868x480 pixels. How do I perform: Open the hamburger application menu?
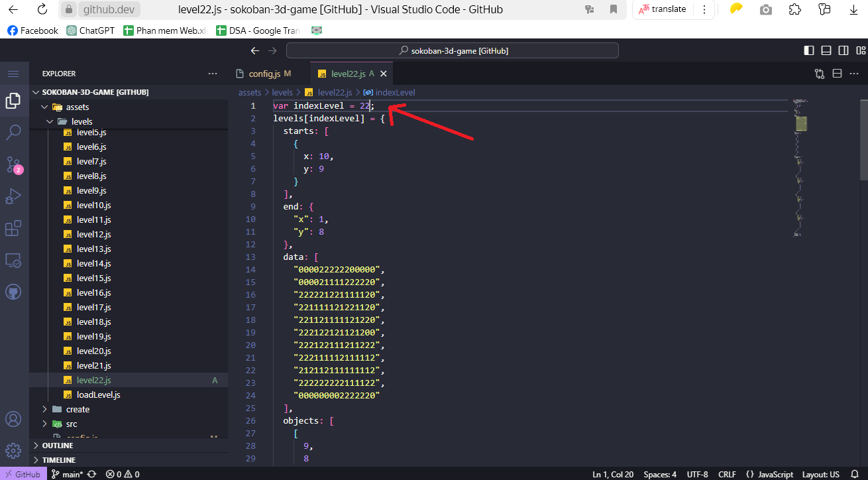click(x=13, y=74)
